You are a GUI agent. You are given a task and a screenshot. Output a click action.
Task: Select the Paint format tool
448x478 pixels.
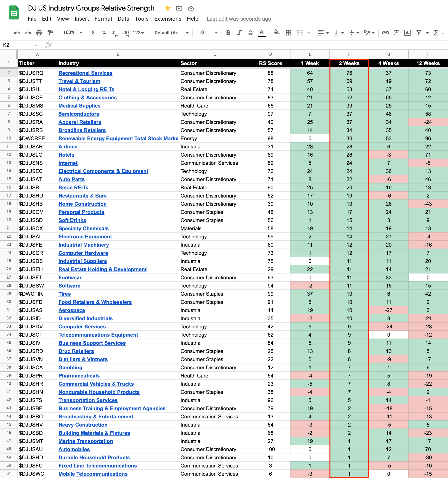(50, 33)
